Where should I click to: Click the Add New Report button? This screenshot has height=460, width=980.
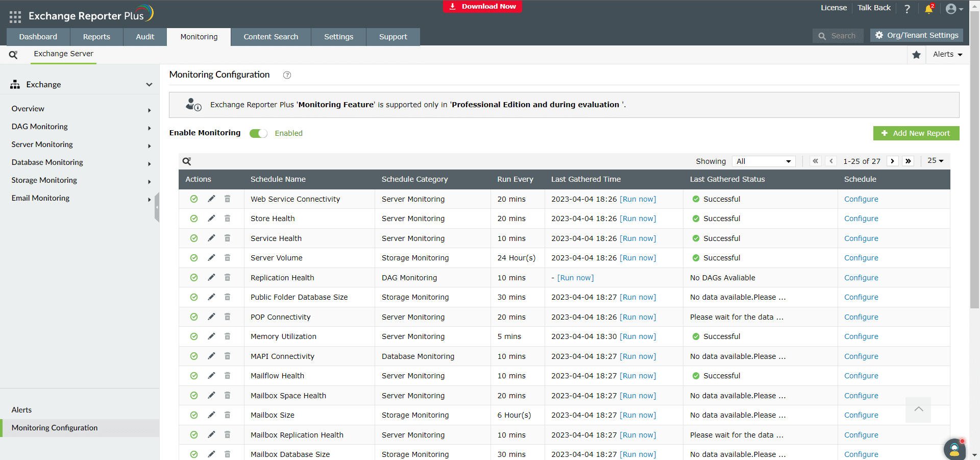point(916,133)
